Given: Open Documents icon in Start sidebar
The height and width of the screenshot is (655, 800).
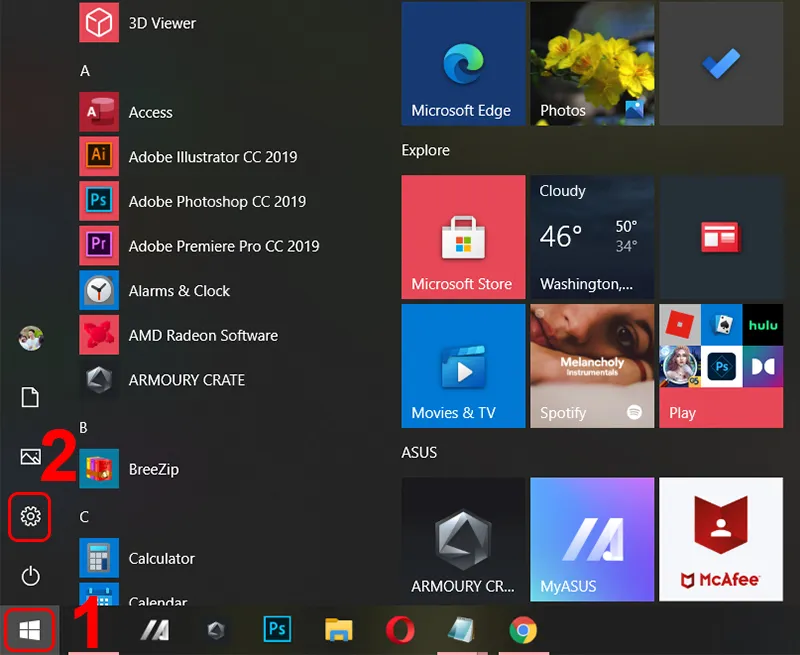Looking at the screenshot, I should 30,397.
